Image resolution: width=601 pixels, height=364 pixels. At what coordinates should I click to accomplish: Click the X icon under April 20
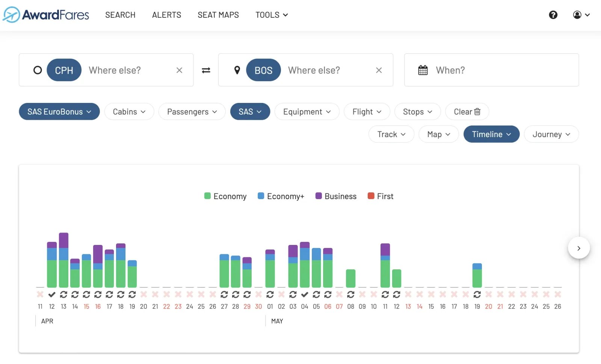tap(143, 294)
